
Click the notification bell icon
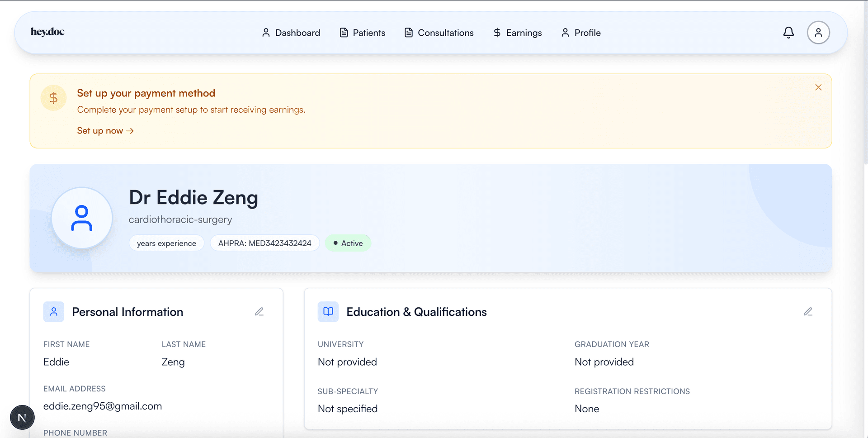coord(788,32)
